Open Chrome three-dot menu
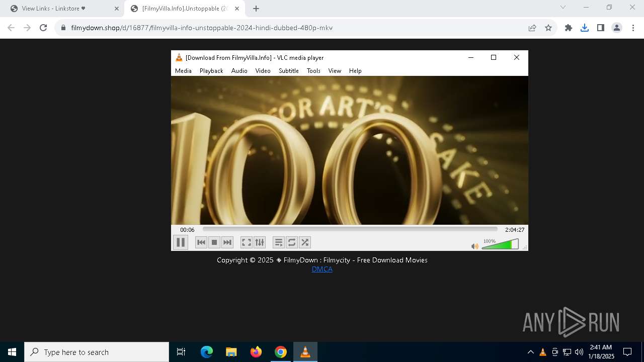Image resolution: width=644 pixels, height=362 pixels. pyautogui.click(x=633, y=28)
